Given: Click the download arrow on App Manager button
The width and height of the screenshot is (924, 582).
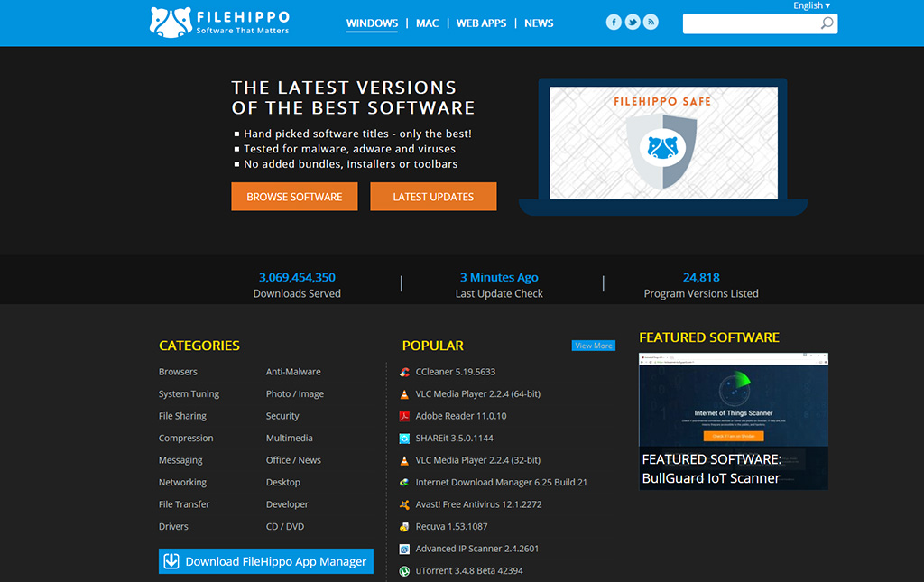Looking at the screenshot, I should [171, 560].
